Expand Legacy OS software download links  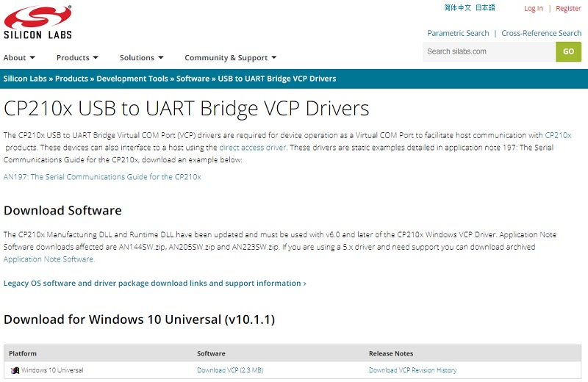[x=154, y=284]
